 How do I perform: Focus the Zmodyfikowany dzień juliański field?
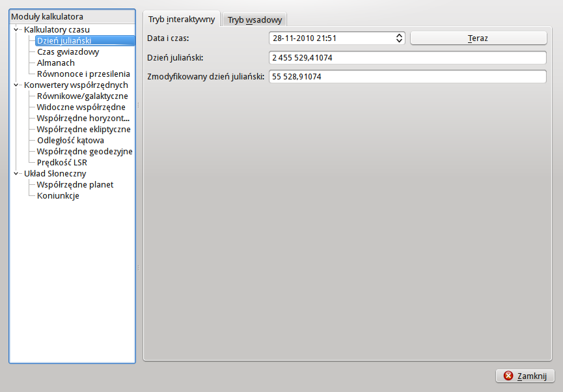[407, 77]
